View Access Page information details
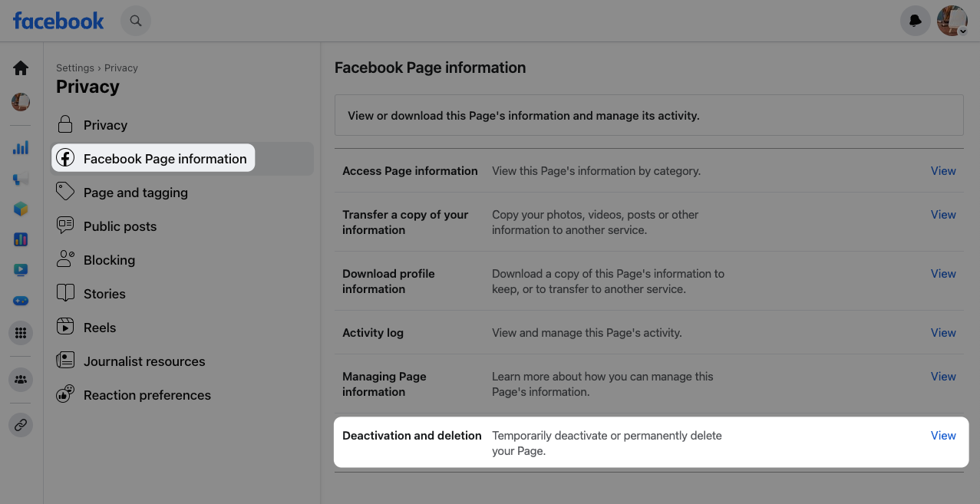Screen dimensions: 980x504 point(943,170)
